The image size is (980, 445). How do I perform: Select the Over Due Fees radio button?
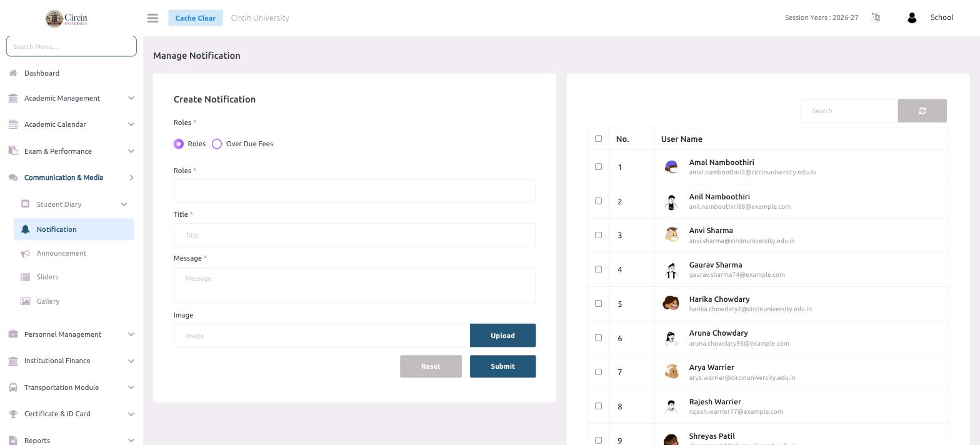click(x=217, y=144)
